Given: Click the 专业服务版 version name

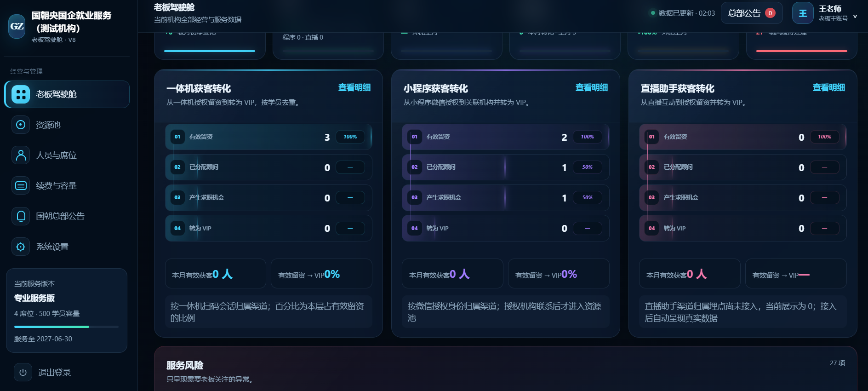Looking at the screenshot, I should (x=34, y=298).
